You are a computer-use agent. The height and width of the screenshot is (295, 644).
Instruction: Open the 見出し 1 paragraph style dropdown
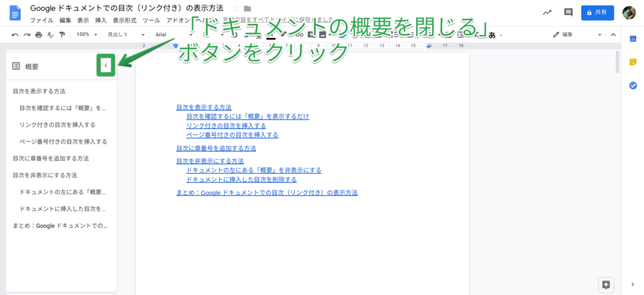126,35
